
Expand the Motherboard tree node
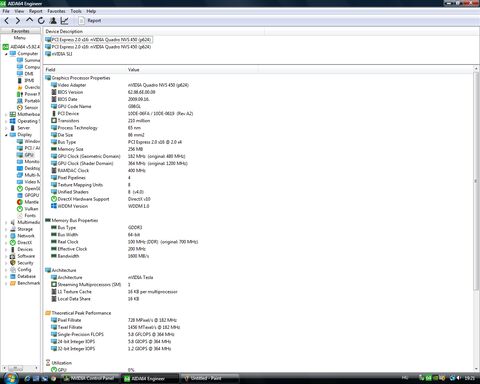point(6,114)
